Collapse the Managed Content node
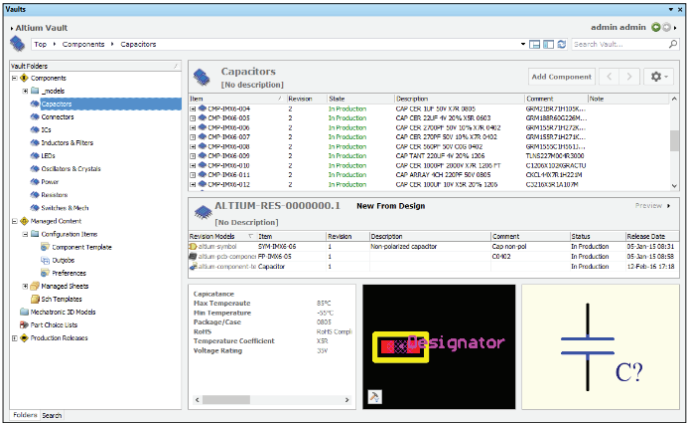688x423 pixels. coord(14,221)
